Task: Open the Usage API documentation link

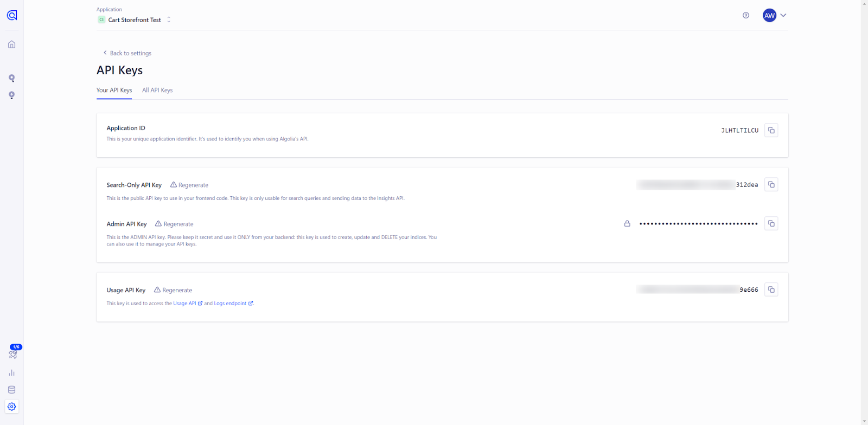Action: (188, 304)
